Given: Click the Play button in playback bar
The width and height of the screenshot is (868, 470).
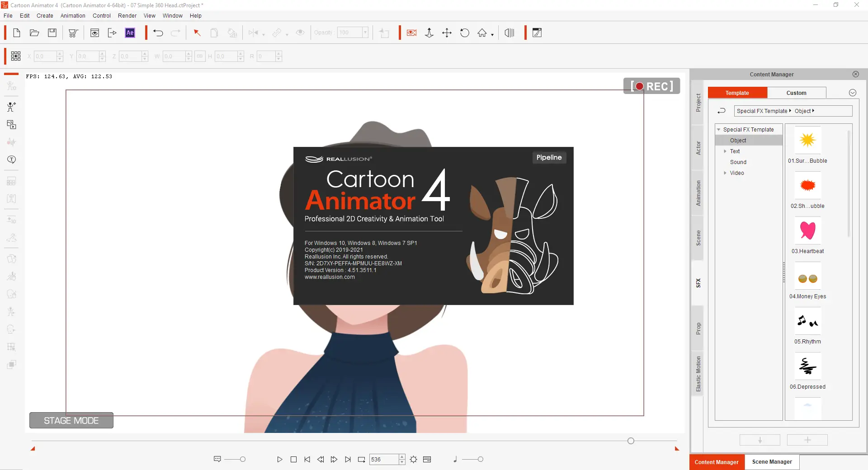Looking at the screenshot, I should point(279,459).
